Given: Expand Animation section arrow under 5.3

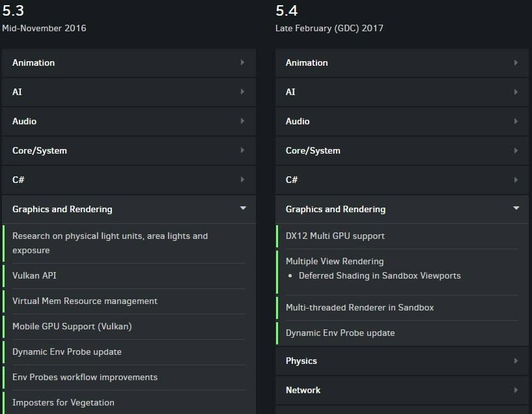Looking at the screenshot, I should (x=242, y=62).
